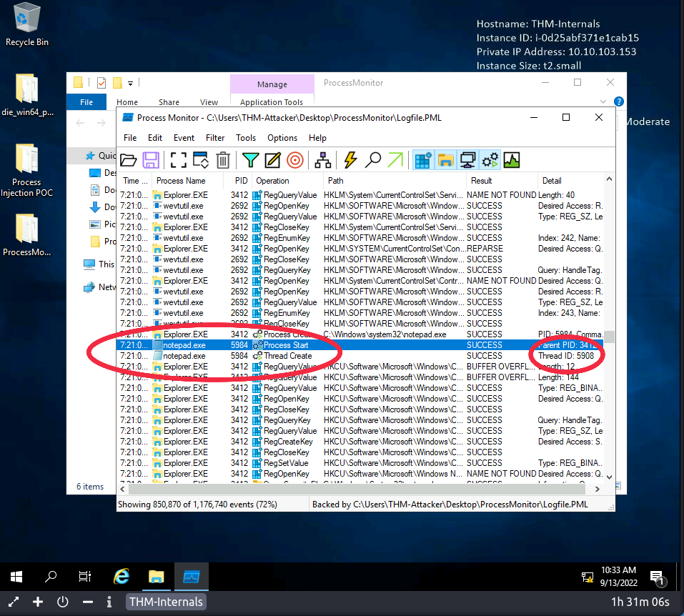Toggle Show Network Activity filter

(468, 160)
